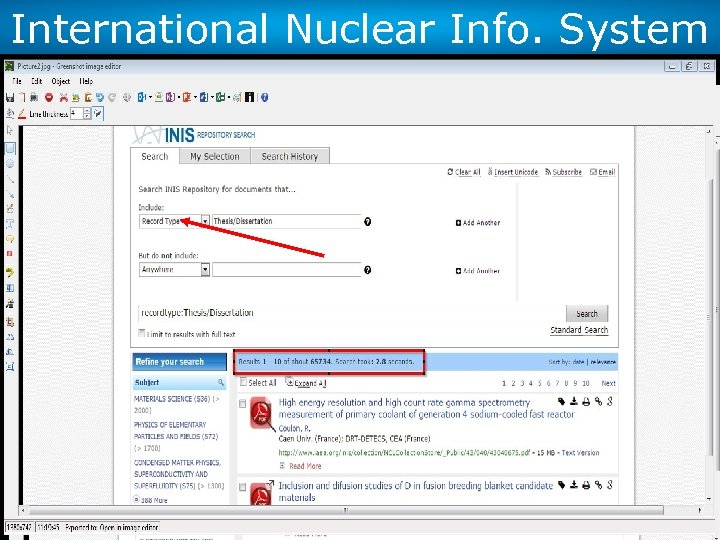The width and height of the screenshot is (720, 540).
Task: Click the Next results page link
Action: click(608, 383)
